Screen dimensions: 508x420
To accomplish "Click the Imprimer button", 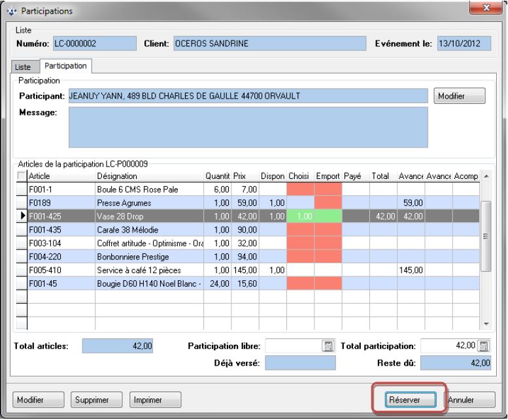I will point(154,398).
